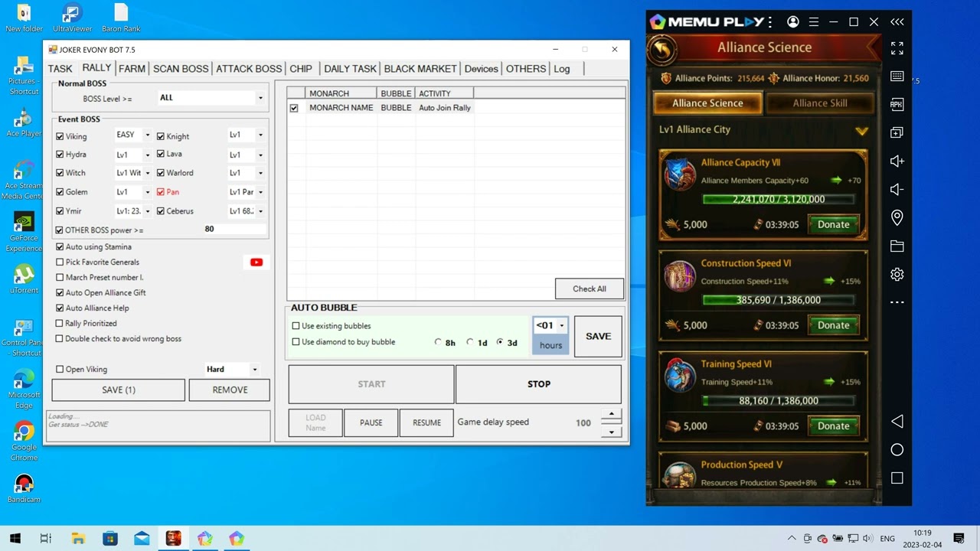Screen dimensions: 980x551
Task: Open Bandicam desktop shortcut
Action: point(24,489)
